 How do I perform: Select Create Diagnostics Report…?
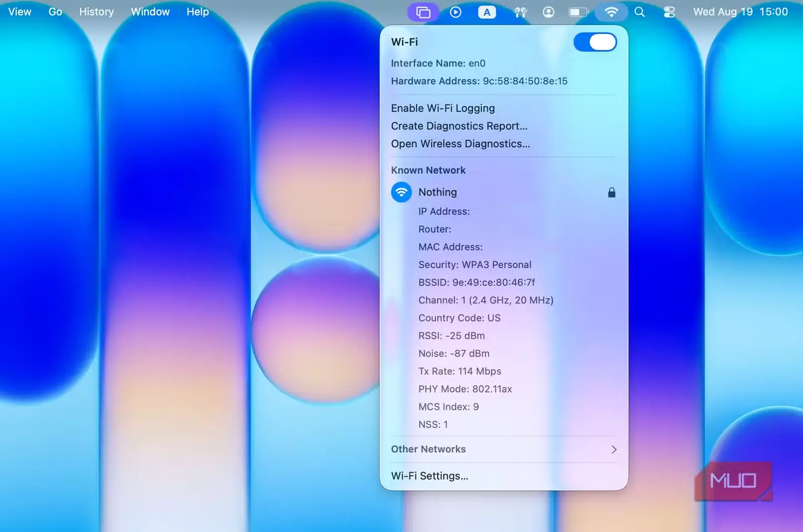tap(459, 126)
